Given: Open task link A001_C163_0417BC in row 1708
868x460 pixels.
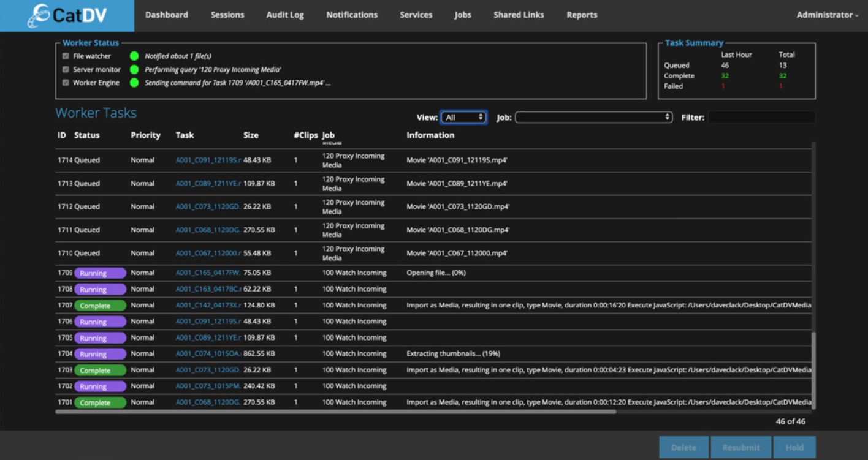Looking at the screenshot, I should 208,289.
